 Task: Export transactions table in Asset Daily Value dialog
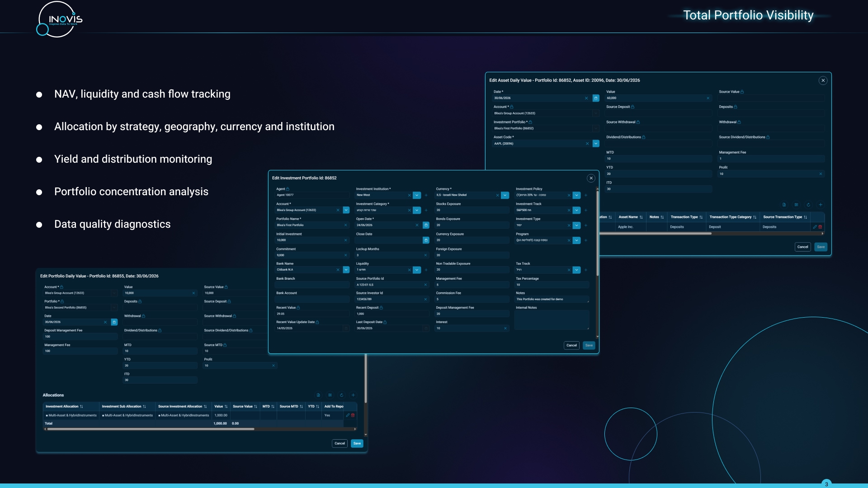coord(784,205)
